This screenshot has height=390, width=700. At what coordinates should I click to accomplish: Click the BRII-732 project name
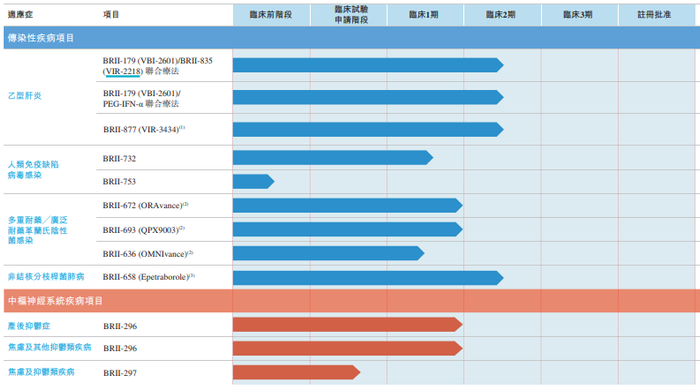coord(119,158)
